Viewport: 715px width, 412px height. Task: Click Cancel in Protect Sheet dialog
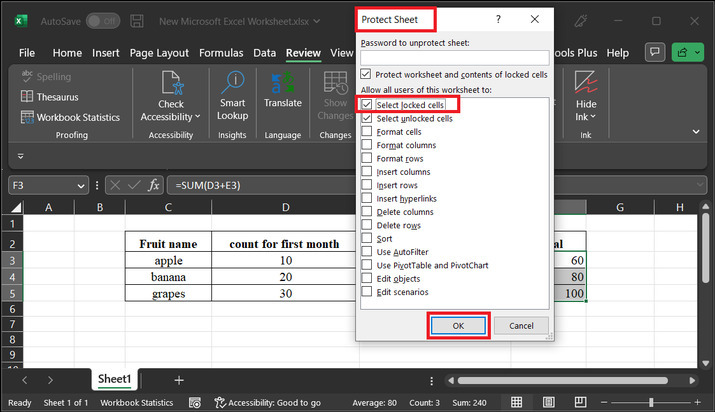pos(521,325)
